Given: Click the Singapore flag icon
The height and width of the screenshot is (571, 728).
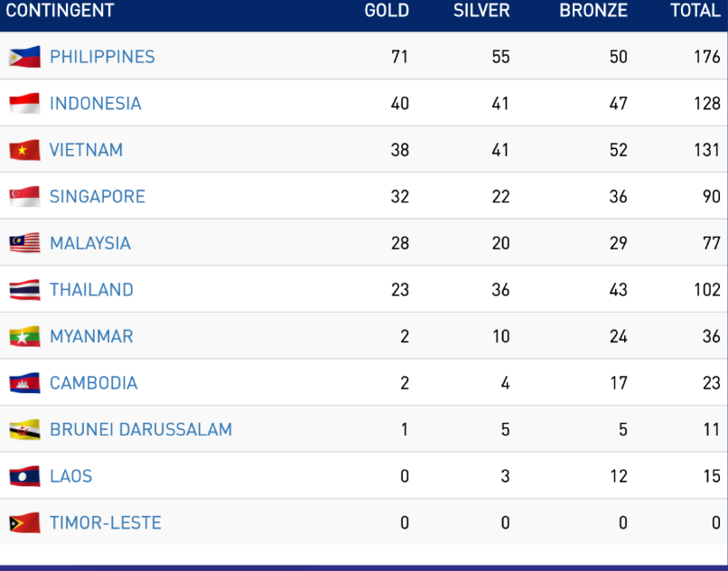Looking at the screenshot, I should pyautogui.click(x=24, y=197).
